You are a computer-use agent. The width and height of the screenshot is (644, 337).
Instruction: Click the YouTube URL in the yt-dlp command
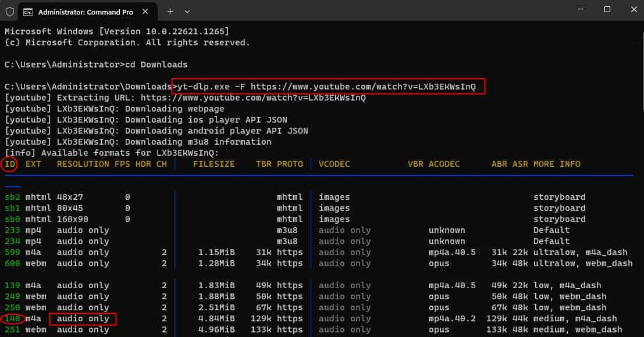tap(363, 87)
